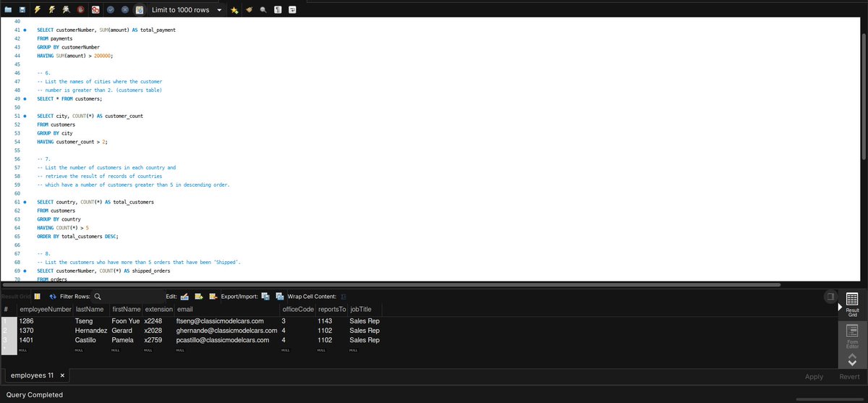Switch to the Form Editor side tab
The image size is (868, 403).
pyautogui.click(x=851, y=335)
